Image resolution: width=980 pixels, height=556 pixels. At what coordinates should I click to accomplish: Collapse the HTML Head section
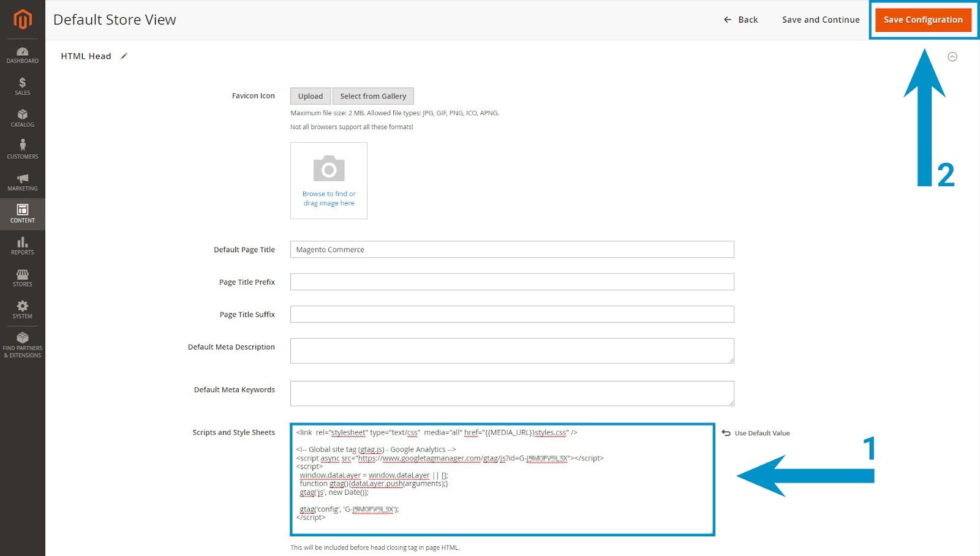point(952,56)
